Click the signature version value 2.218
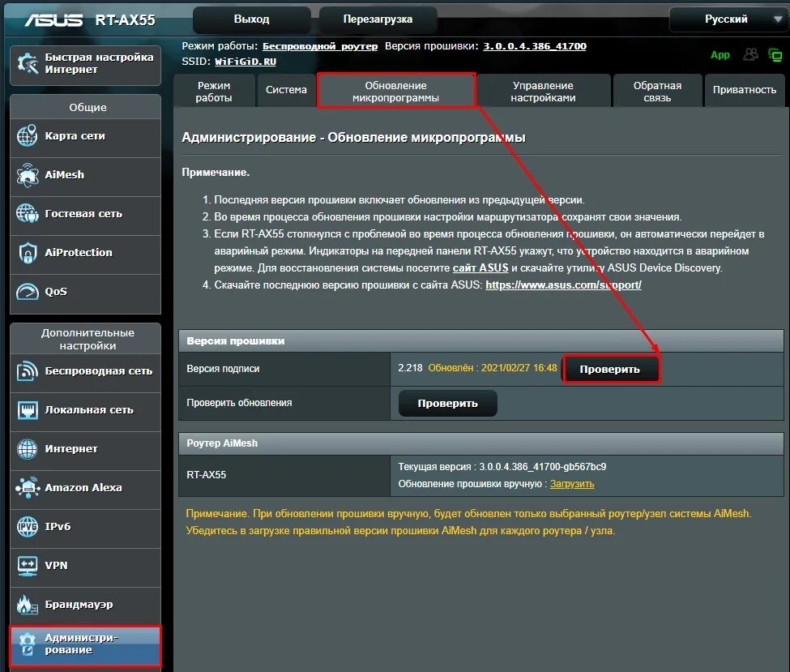Viewport: 790px width, 672px height. [x=410, y=368]
